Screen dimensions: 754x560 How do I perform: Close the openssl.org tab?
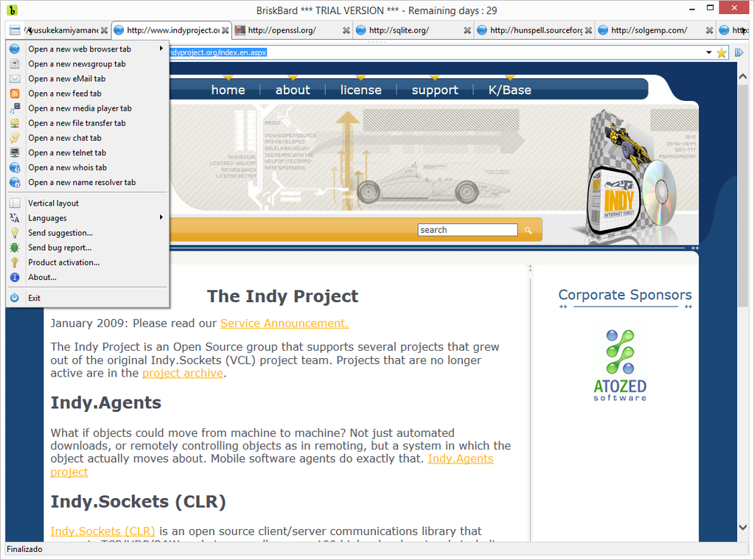[346, 30]
